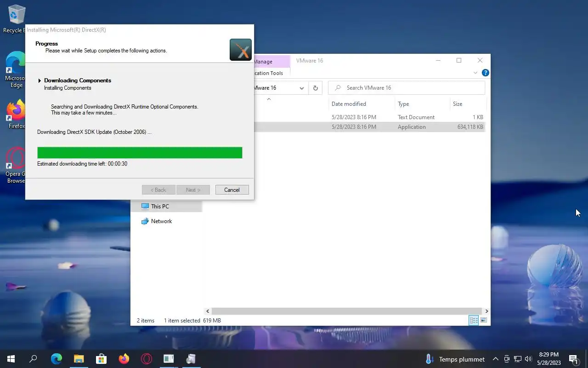This screenshot has height=368, width=588.
Task: Open taskbar search magnifier
Action: [33, 359]
